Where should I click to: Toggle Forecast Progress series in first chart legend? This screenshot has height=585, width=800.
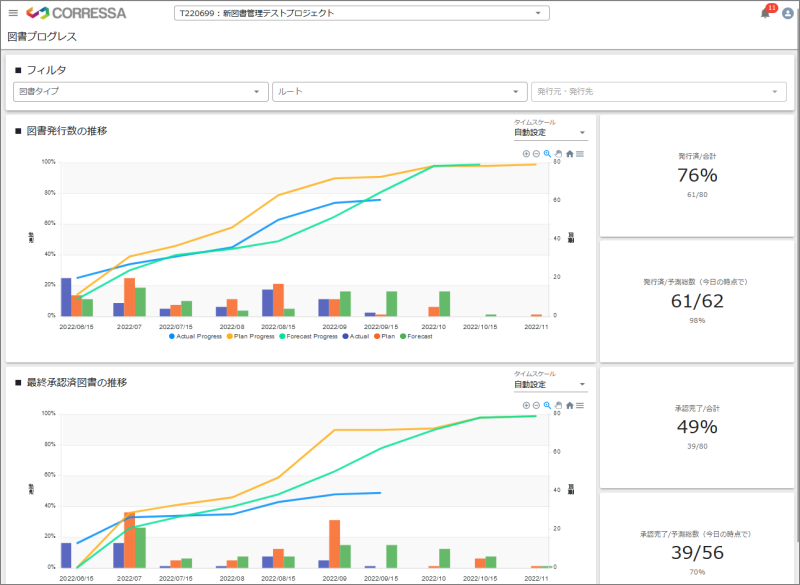pos(312,336)
